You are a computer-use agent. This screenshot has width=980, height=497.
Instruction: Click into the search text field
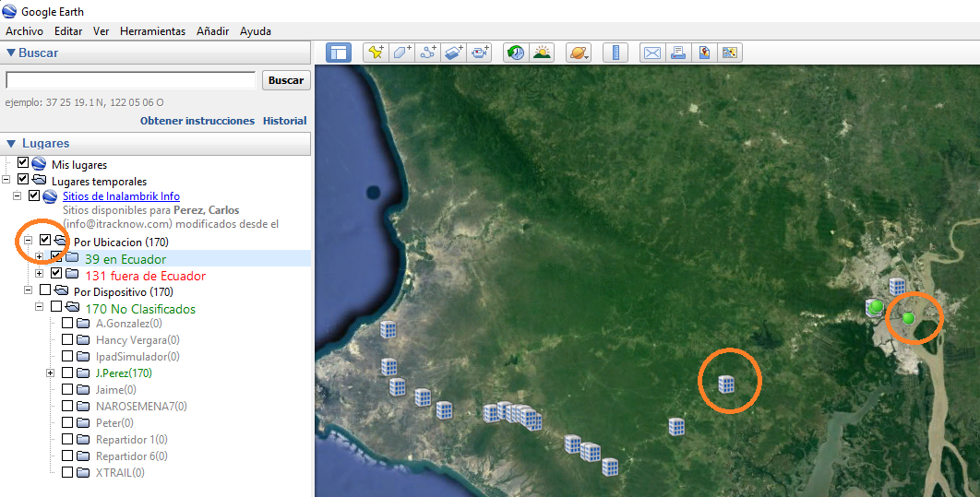[x=131, y=80]
